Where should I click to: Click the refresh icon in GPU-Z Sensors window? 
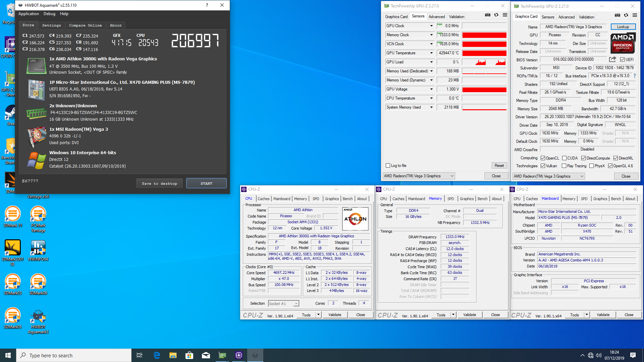pyautogui.click(x=496, y=15)
